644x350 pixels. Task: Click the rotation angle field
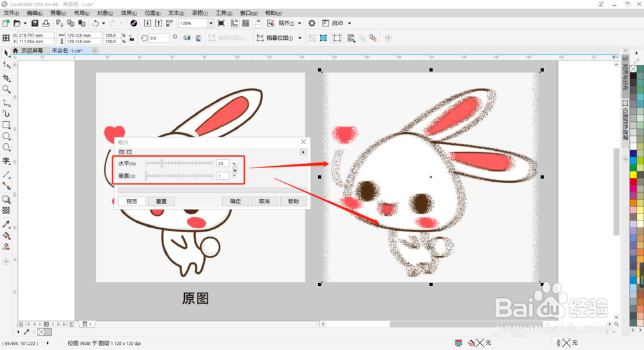[x=158, y=38]
